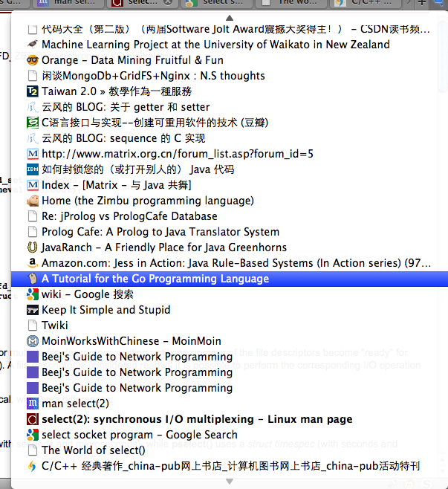
Task: Switch to the Twiki tab entry
Action: (x=230, y=326)
